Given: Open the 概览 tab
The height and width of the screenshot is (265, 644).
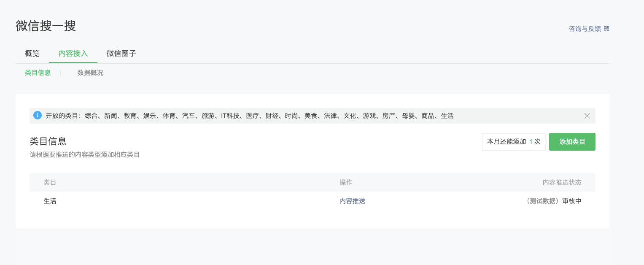Looking at the screenshot, I should tap(32, 54).
